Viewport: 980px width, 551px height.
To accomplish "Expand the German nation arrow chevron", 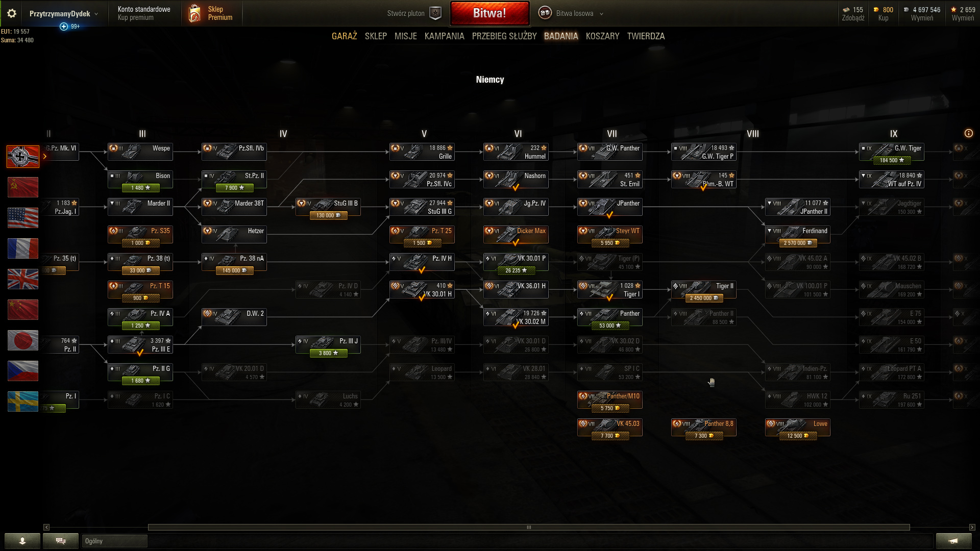I will pos(45,157).
